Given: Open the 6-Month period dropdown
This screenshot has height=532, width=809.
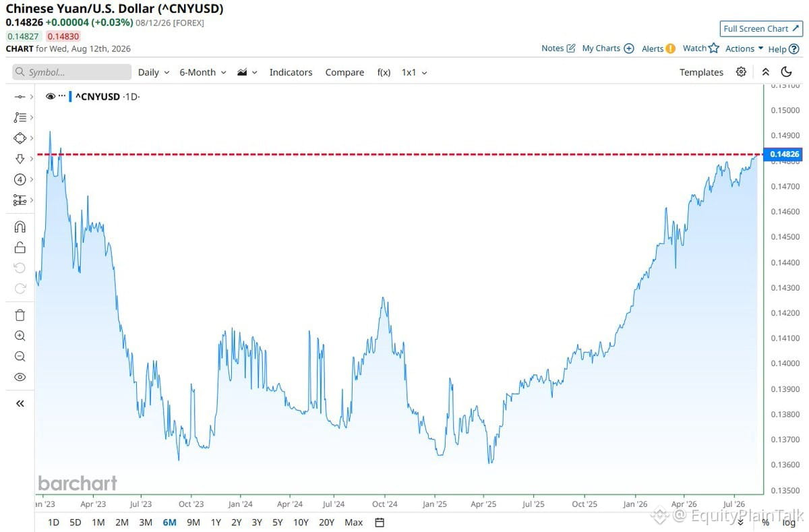Looking at the screenshot, I should (202, 72).
